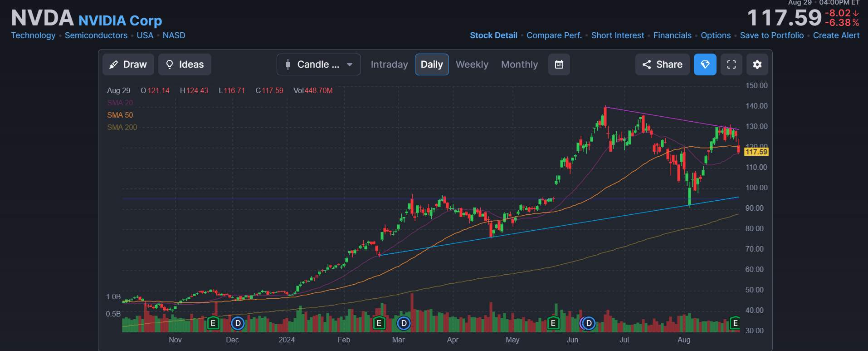Click the earnings E marker before March
Image resolution: width=868 pixels, height=351 pixels.
coord(379,323)
